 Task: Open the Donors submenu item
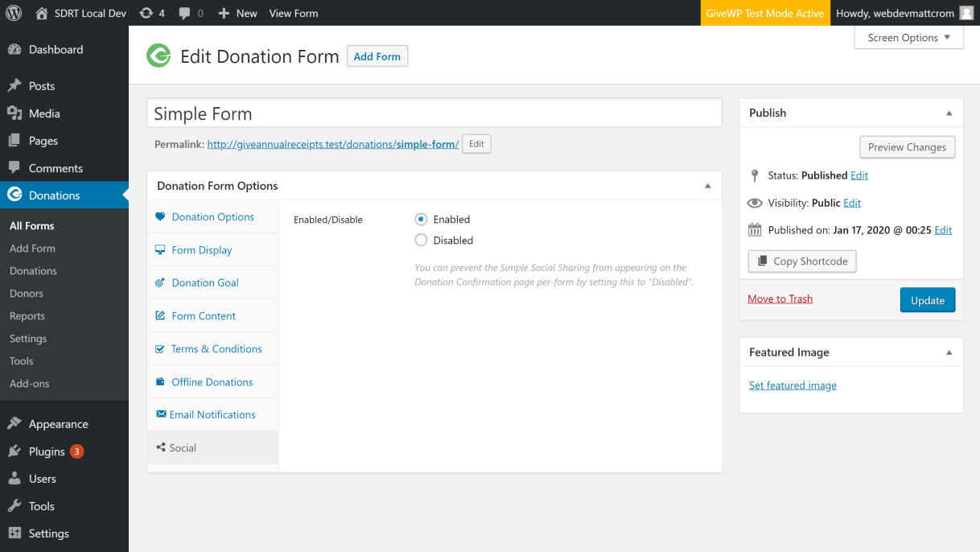coord(27,293)
